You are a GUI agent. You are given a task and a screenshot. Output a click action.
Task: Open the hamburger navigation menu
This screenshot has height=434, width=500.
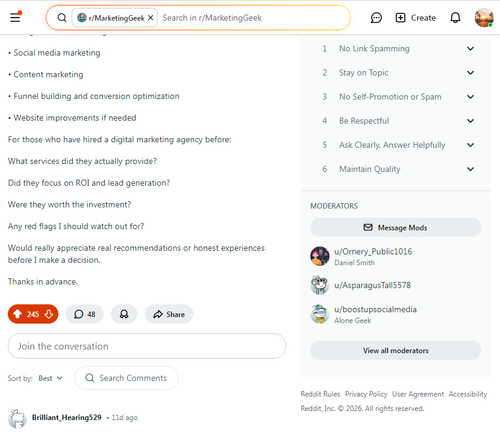(15, 17)
